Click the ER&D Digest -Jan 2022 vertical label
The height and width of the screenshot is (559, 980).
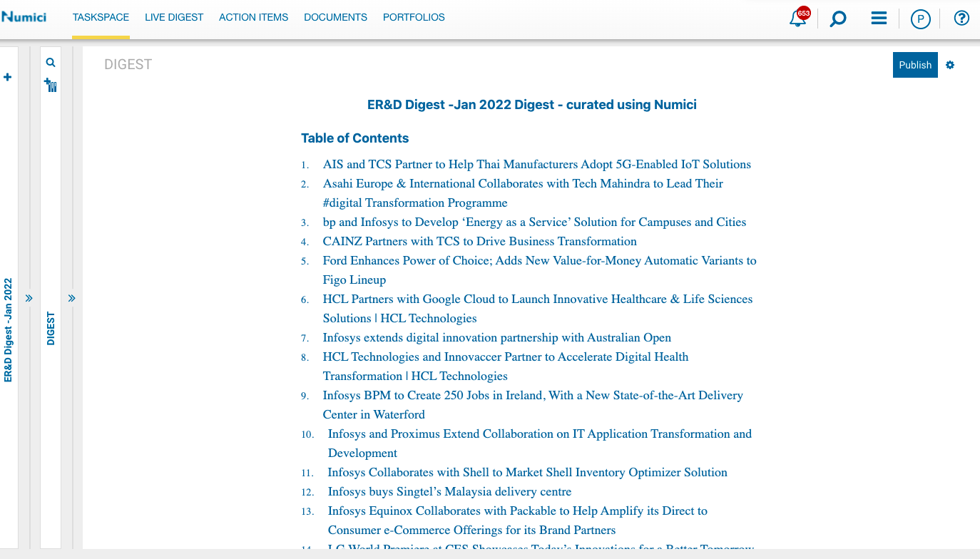(x=9, y=330)
